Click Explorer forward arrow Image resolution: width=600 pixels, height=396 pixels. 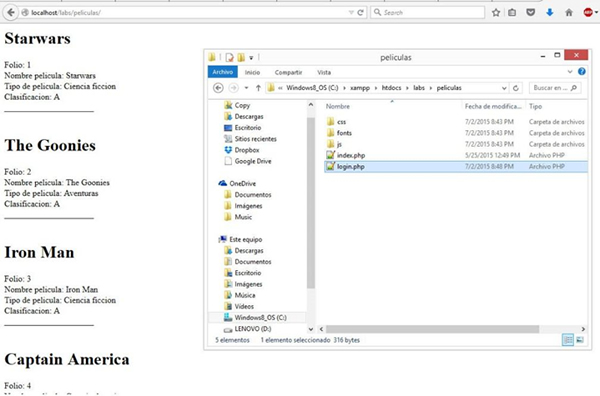click(233, 88)
